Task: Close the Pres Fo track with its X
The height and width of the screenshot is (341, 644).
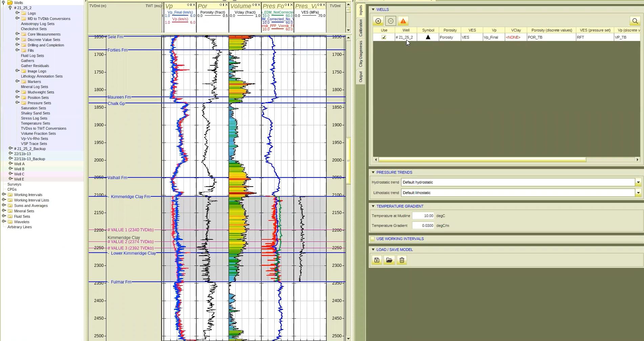Action: pyautogui.click(x=292, y=5)
